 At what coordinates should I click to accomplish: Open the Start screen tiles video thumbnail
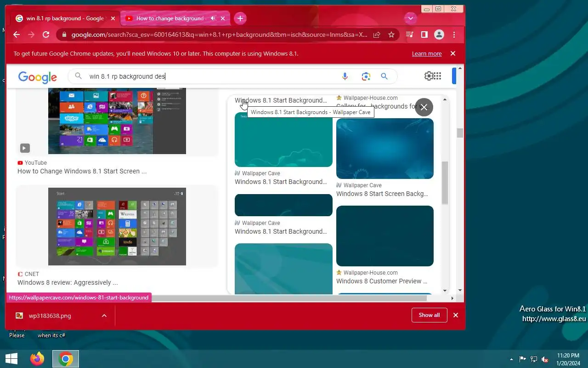coord(117,121)
